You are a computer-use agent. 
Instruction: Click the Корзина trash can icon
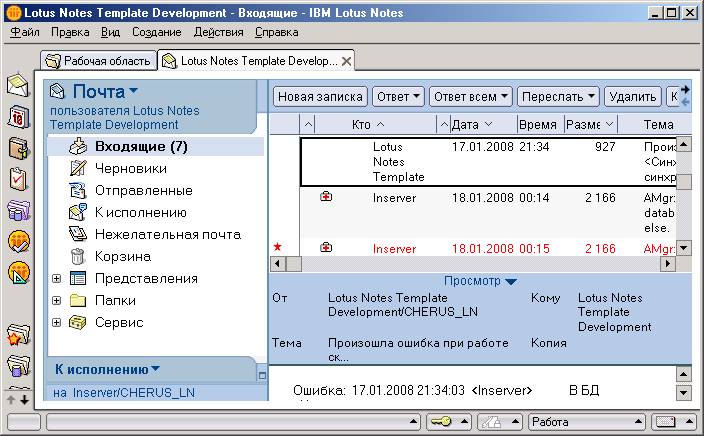[78, 256]
